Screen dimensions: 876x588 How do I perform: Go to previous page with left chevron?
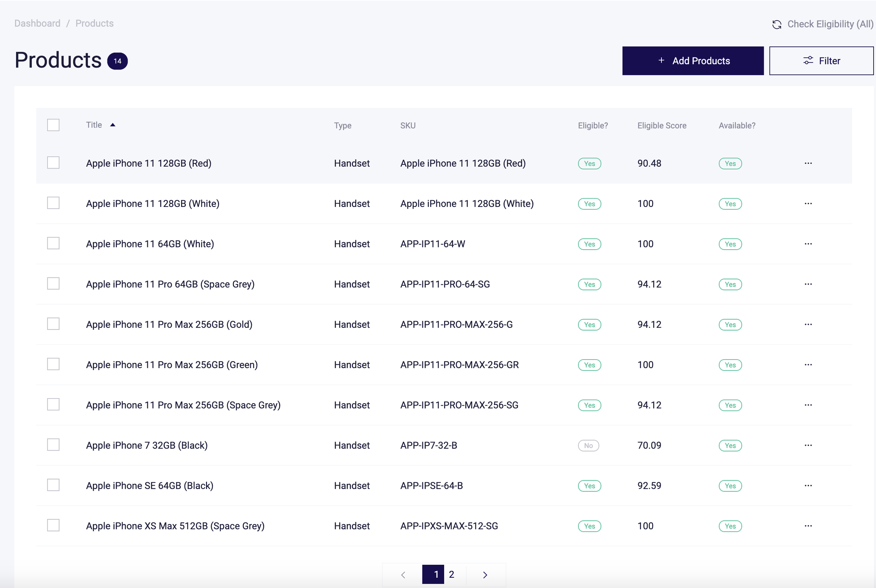[403, 575]
